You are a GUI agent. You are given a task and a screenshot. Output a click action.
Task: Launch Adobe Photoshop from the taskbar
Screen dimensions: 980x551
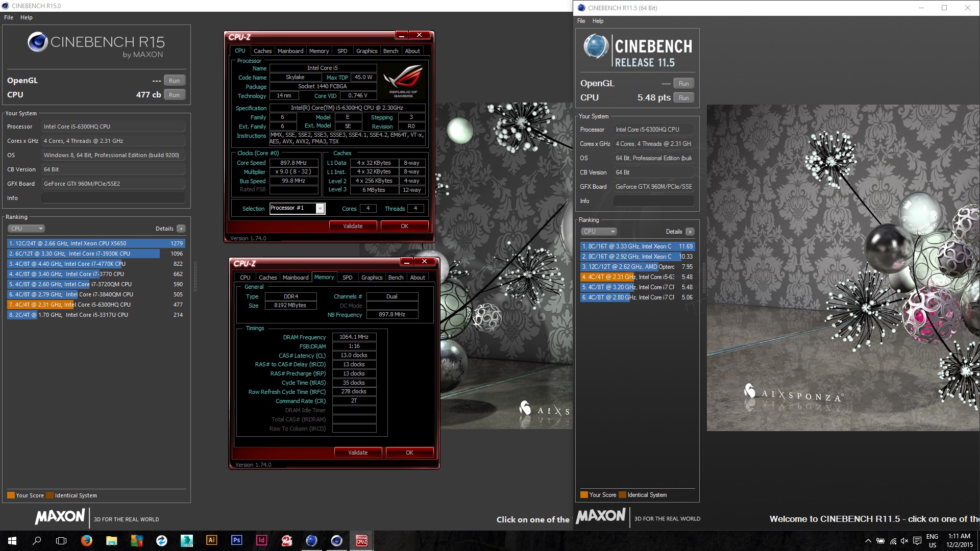coord(236,541)
